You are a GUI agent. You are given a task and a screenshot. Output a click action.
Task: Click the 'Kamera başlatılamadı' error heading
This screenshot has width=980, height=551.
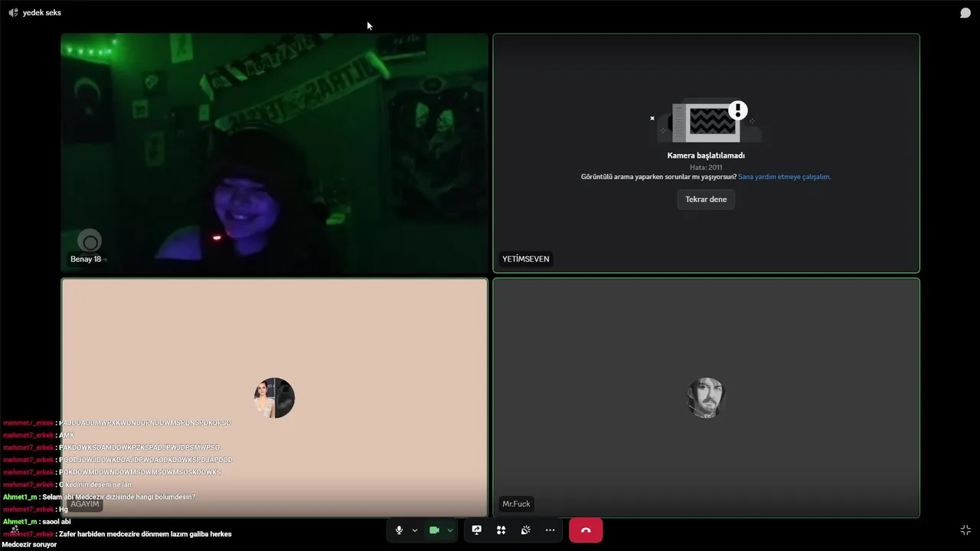click(x=706, y=155)
